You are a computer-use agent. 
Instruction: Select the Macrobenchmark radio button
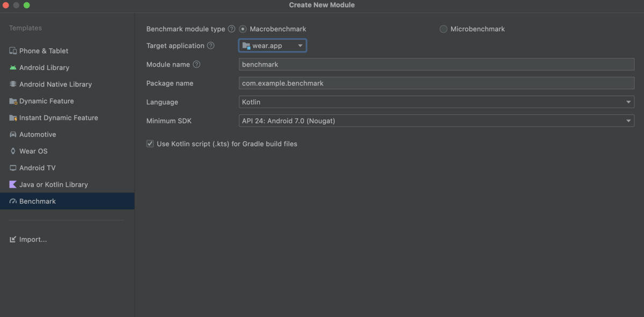(243, 29)
